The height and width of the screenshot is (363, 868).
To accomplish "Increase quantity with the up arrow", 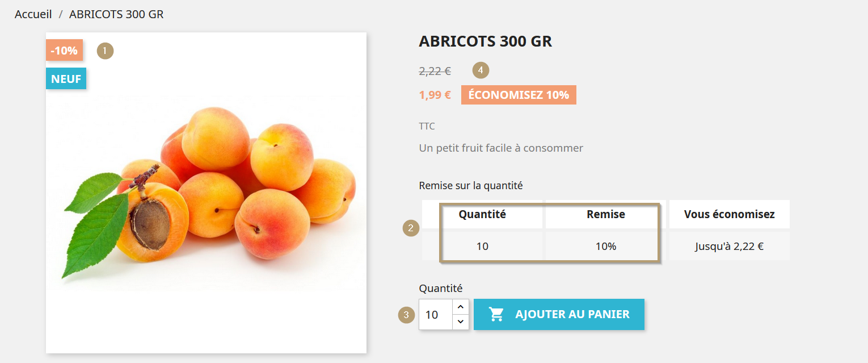I will click(461, 307).
